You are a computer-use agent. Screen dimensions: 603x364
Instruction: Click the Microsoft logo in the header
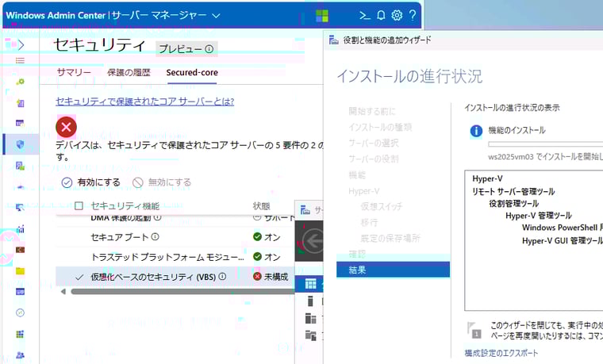click(322, 16)
